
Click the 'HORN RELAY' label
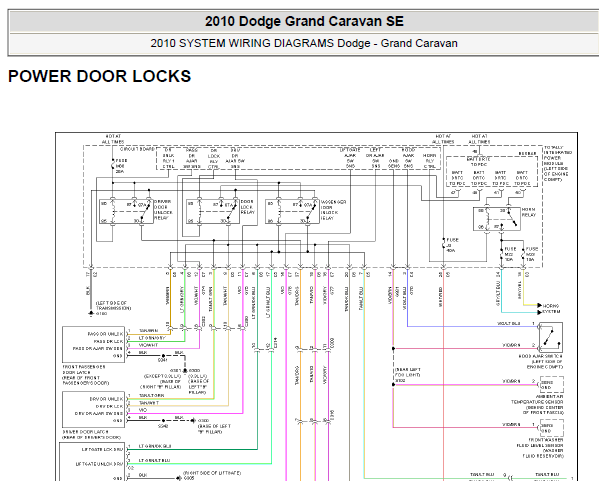[529, 212]
